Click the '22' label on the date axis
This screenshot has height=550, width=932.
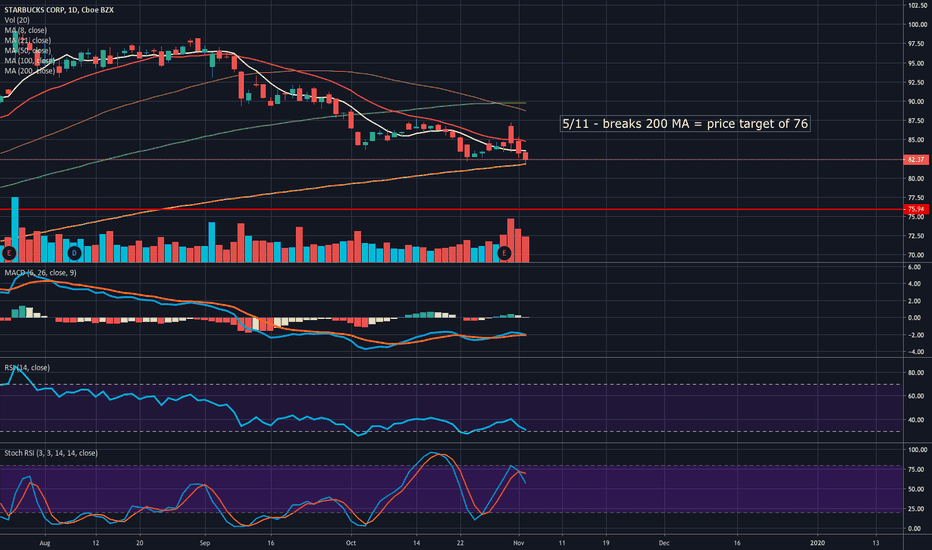point(461,543)
